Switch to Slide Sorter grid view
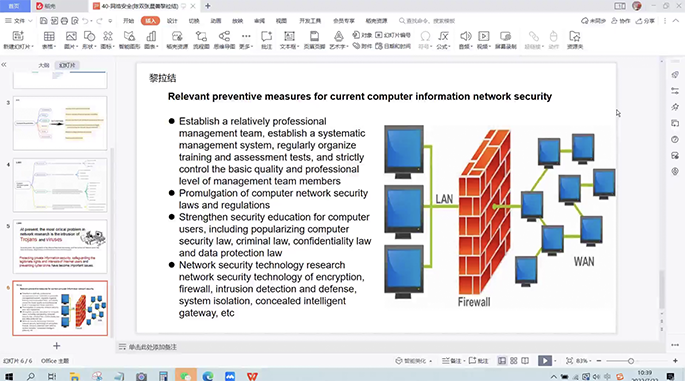Screen dimensions: 685x381 point(514,361)
